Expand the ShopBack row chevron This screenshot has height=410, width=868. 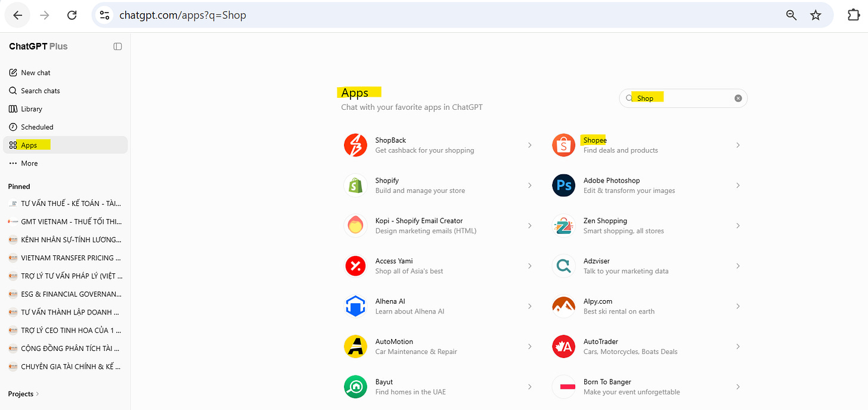(x=529, y=145)
